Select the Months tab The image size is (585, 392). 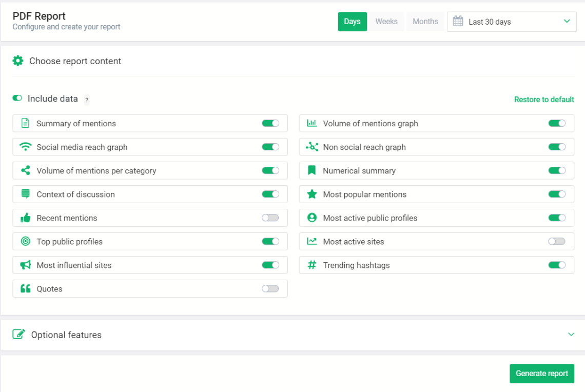click(x=425, y=22)
